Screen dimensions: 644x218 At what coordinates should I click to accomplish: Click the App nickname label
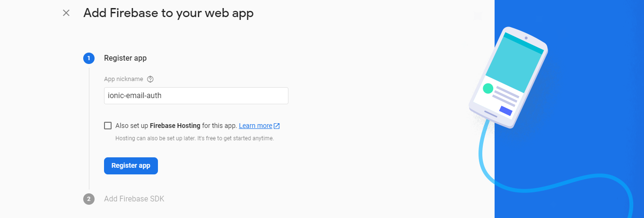(123, 79)
